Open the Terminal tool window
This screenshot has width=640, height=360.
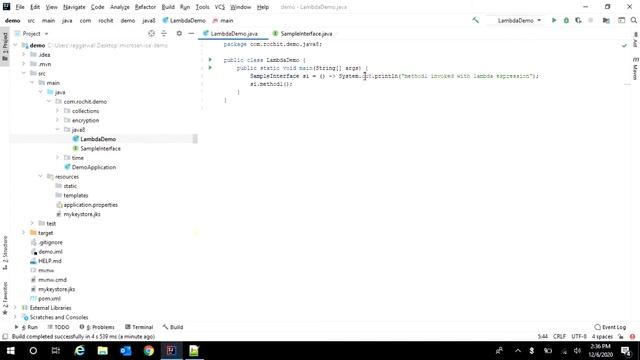click(139, 327)
